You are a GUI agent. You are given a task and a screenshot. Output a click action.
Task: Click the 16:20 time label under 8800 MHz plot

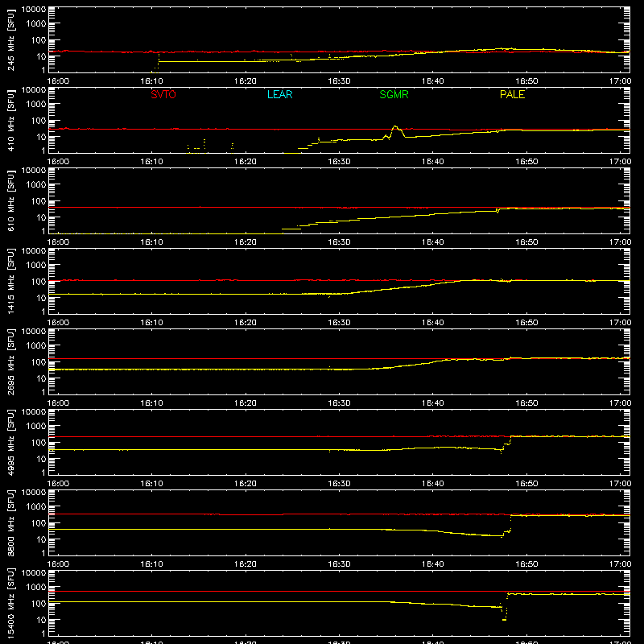246,564
